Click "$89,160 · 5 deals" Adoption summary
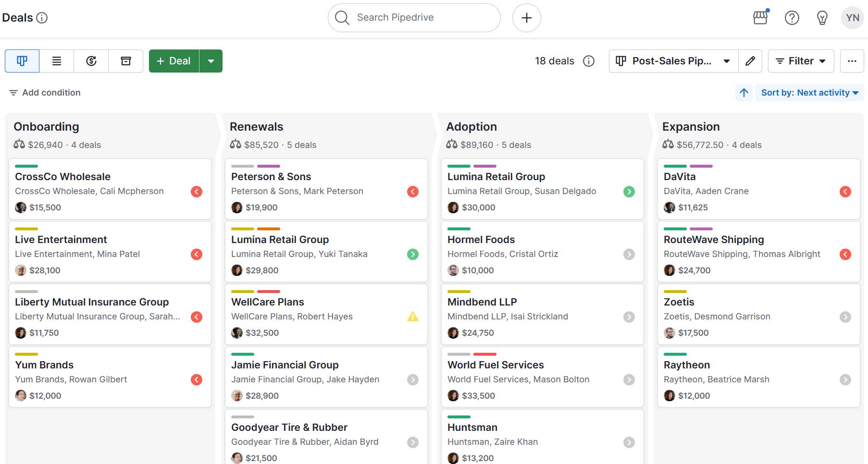Image resolution: width=868 pixels, height=464 pixels. pos(496,145)
